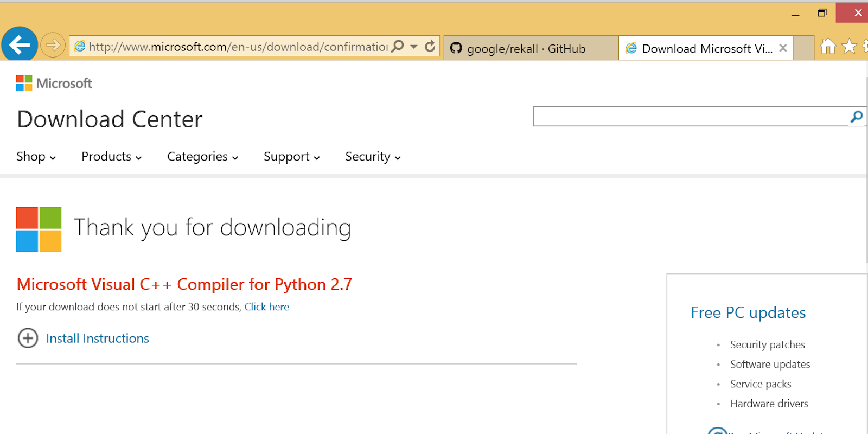This screenshot has width=868, height=434.
Task: Click the Free PC updates heading
Action: click(748, 312)
